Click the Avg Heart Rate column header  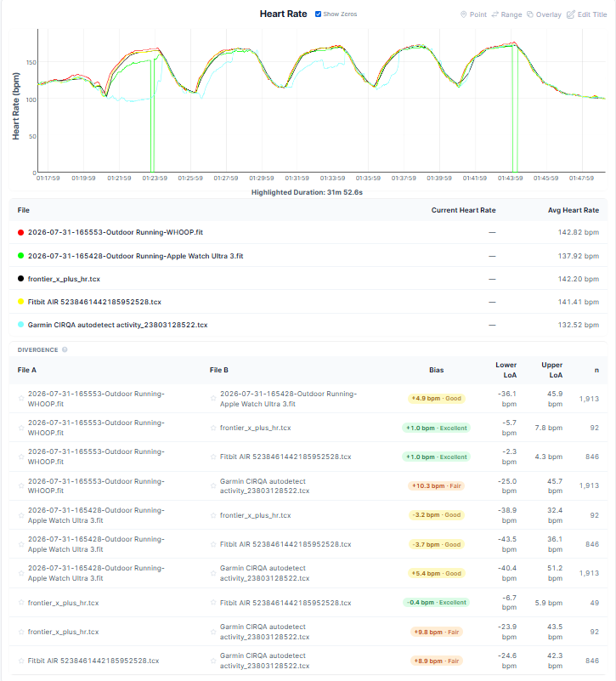pos(573,210)
